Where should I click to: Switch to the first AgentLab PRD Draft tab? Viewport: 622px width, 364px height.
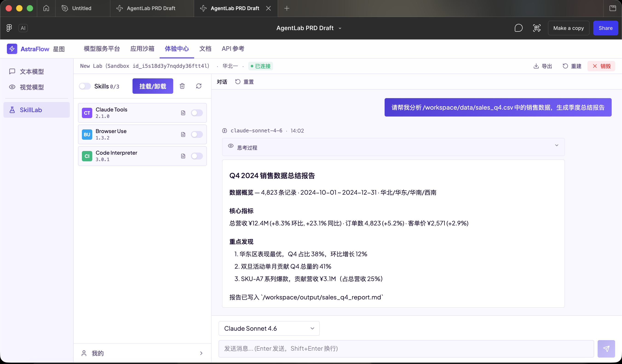click(x=152, y=8)
